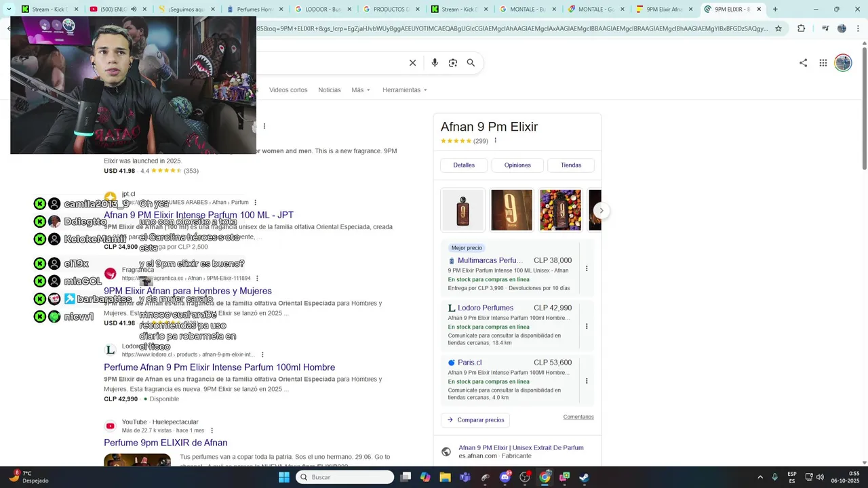Expand the Más search filter dropdown
The image size is (868, 488).
point(361,90)
